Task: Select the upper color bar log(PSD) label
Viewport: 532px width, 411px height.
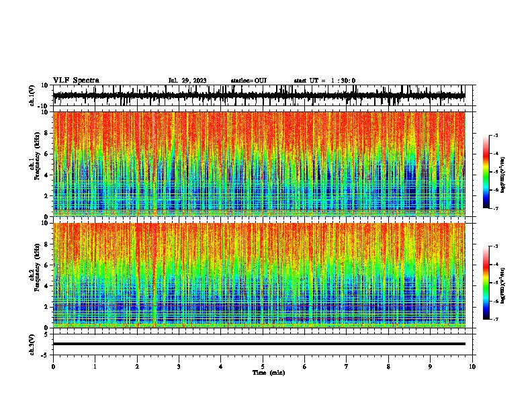Action: tap(503, 175)
